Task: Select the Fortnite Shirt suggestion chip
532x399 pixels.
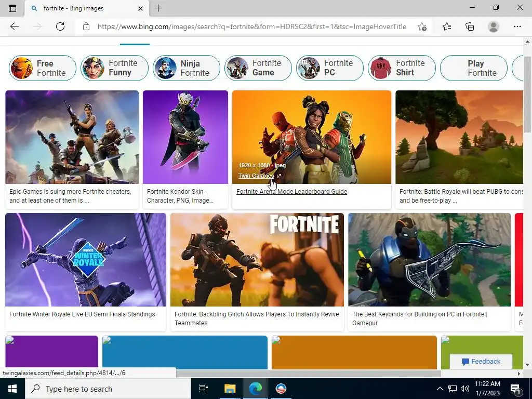Action: pos(402,68)
